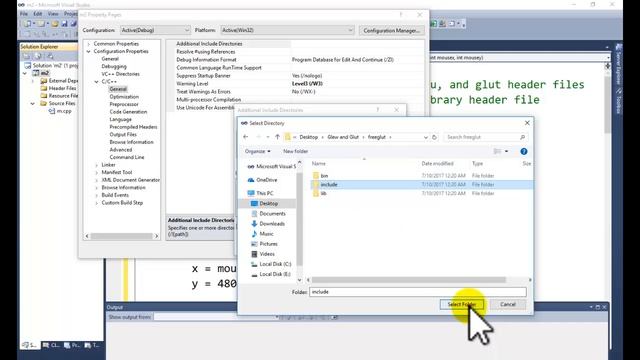Open Platform dropdown Active(Win32)
This screenshot has height=360, width=640.
point(287,30)
